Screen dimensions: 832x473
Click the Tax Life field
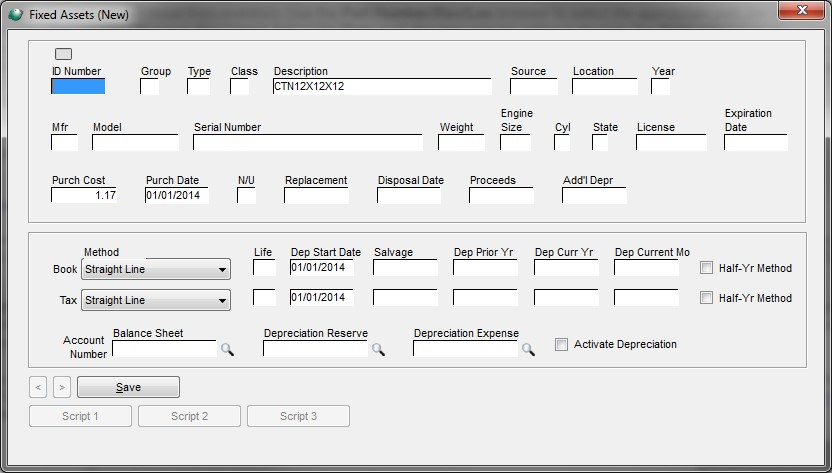pyautogui.click(x=264, y=297)
